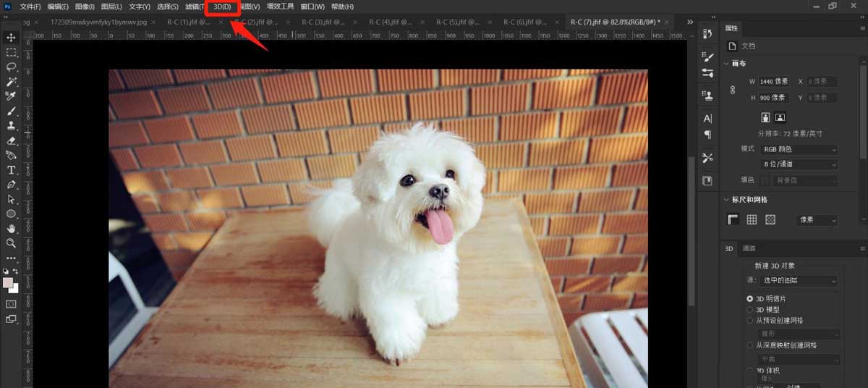This screenshot has width=868, height=388.
Task: Open the RGB 颜色 mode dropdown
Action: click(x=799, y=149)
